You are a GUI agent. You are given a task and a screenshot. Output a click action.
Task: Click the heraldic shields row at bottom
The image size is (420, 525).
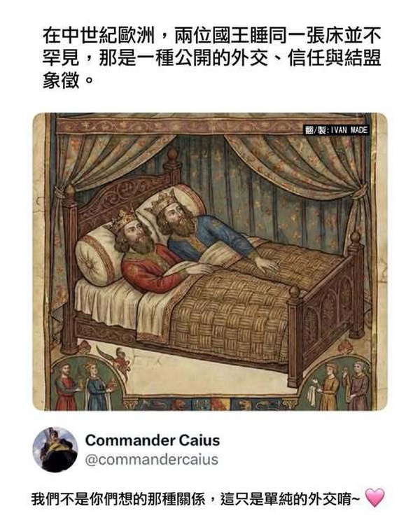pos(210,404)
